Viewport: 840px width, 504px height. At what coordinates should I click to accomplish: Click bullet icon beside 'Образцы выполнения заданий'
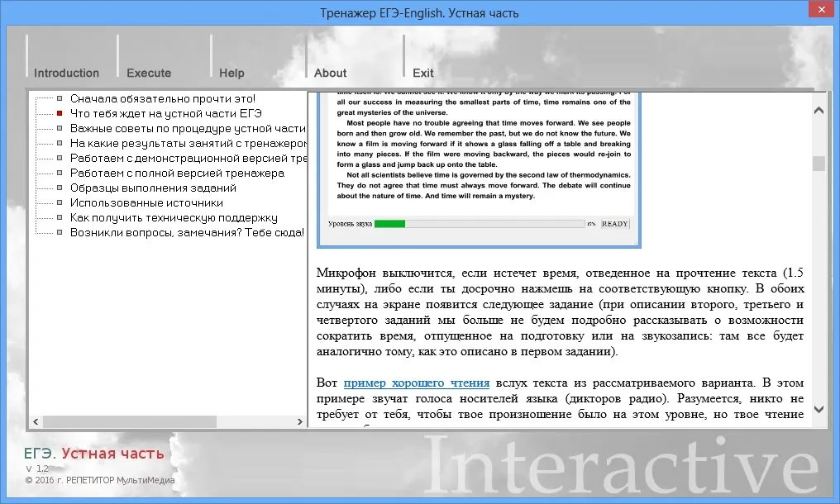(60, 188)
